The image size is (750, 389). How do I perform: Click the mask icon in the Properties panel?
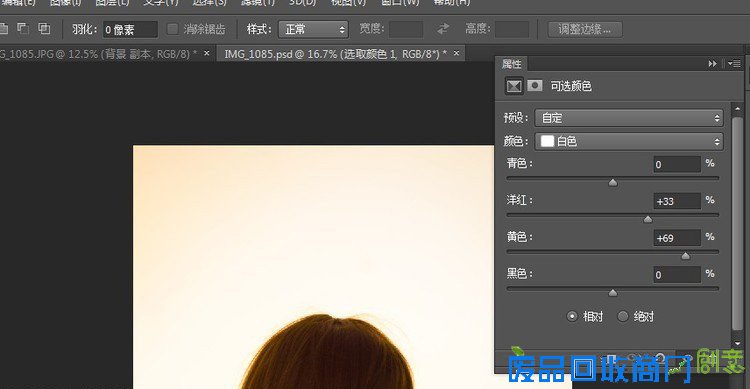click(x=535, y=86)
